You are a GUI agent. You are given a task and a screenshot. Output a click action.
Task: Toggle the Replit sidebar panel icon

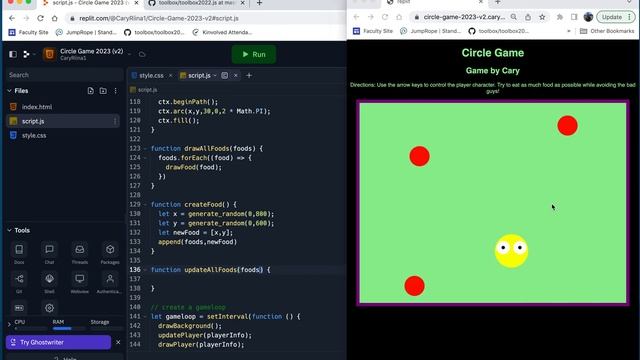pos(13,54)
